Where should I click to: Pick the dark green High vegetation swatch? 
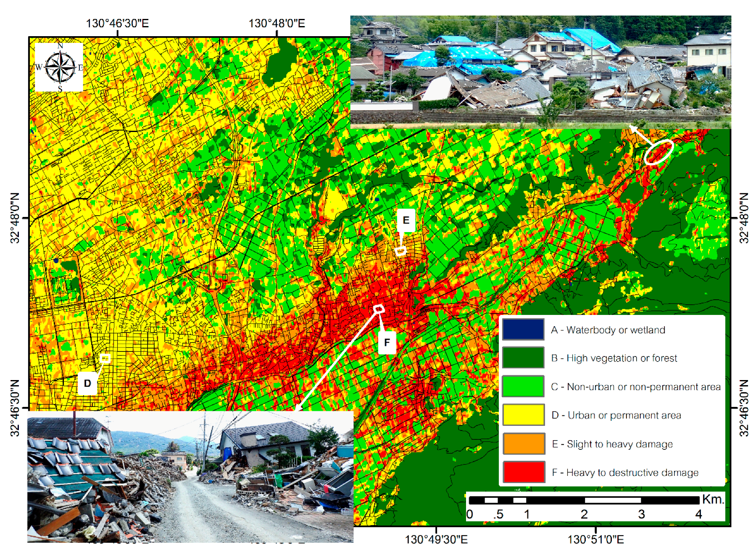(523, 358)
